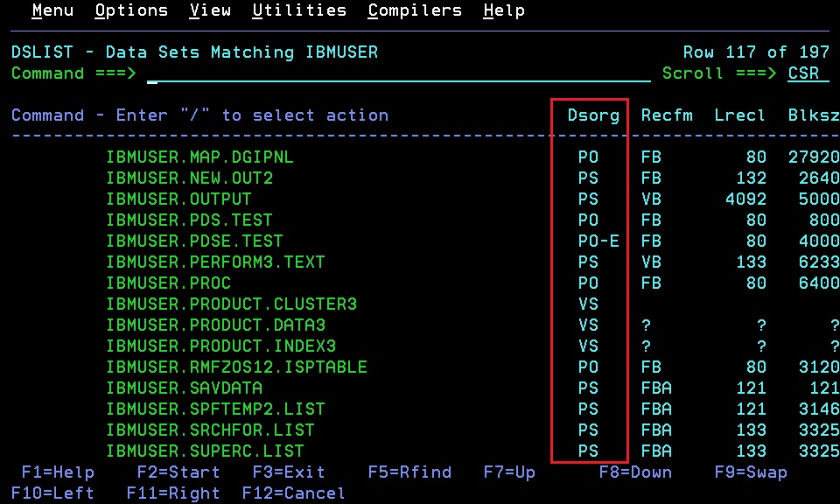
Task: Click the F9=Swap function key label
Action: (751, 472)
